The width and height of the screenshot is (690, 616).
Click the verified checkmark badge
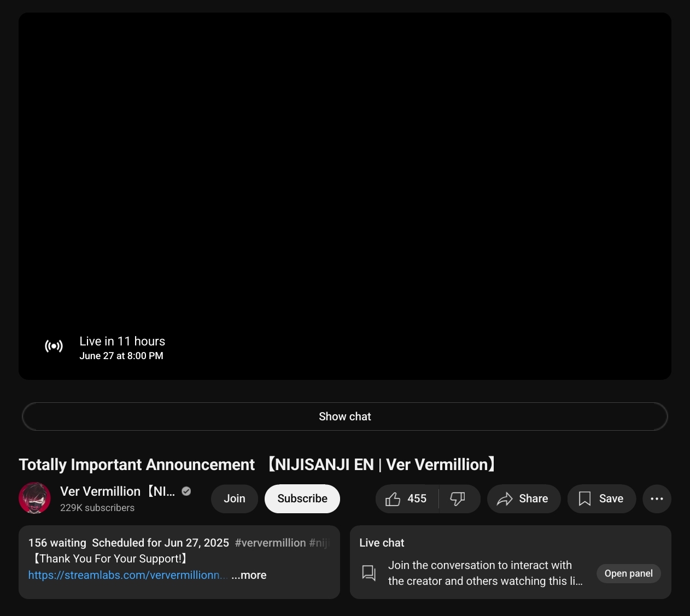point(186,491)
